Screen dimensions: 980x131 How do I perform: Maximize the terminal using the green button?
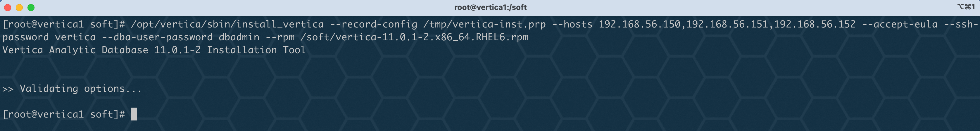point(31,8)
